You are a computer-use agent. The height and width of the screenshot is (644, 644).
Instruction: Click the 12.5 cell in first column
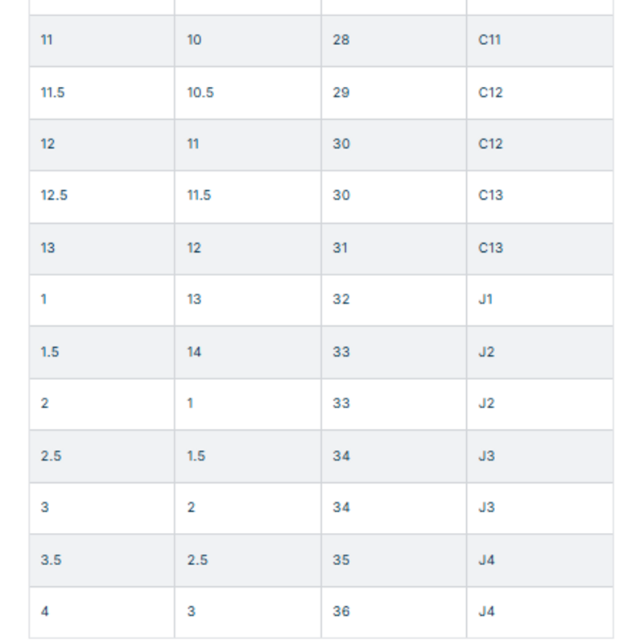coord(54,196)
